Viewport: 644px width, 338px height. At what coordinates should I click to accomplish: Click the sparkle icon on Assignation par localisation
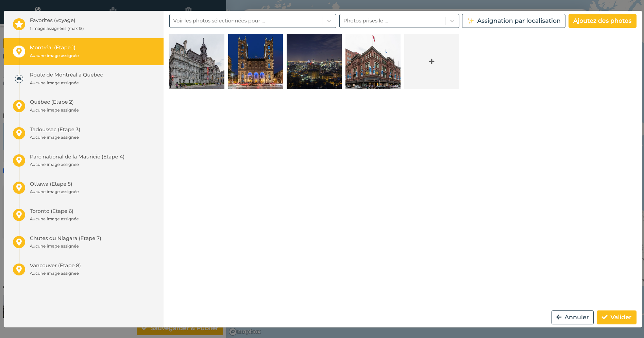(x=471, y=21)
